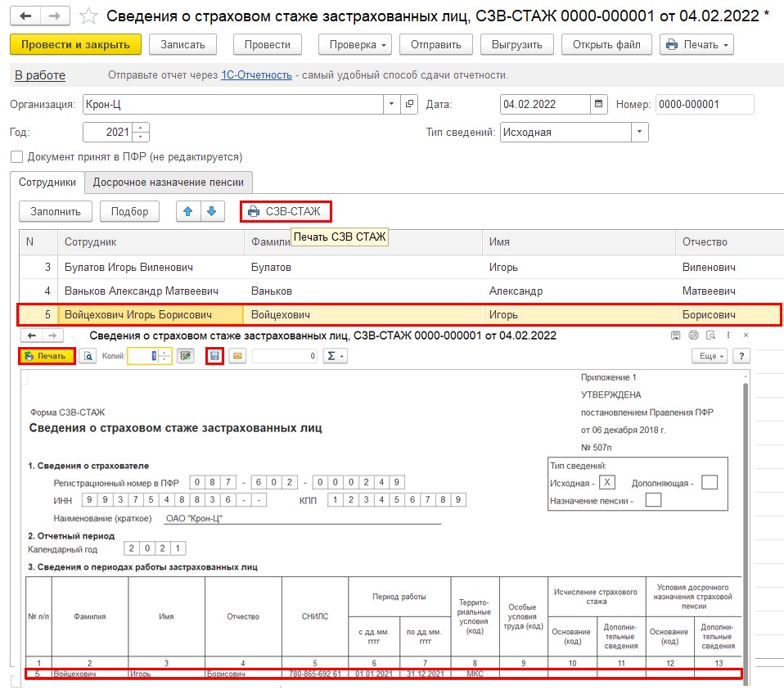The image size is (784, 690).
Task: Follow the 1С-Отчетность link
Action: click(256, 75)
